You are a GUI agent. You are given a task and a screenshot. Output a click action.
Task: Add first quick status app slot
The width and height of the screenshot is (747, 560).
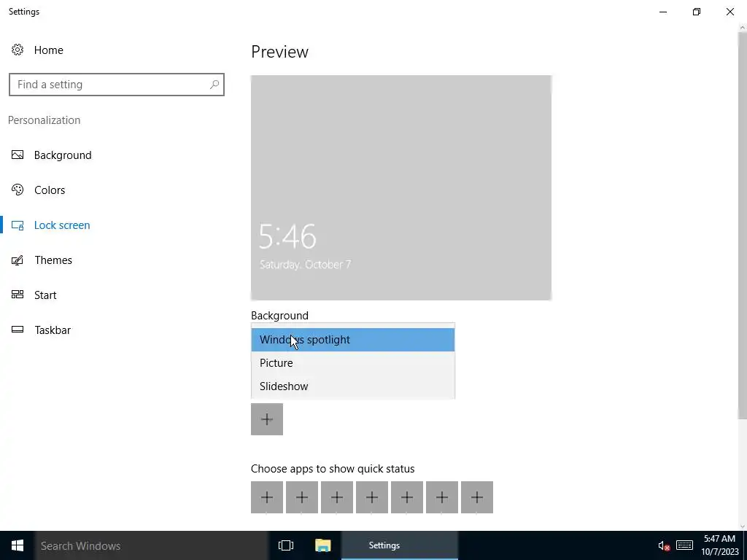tap(267, 497)
